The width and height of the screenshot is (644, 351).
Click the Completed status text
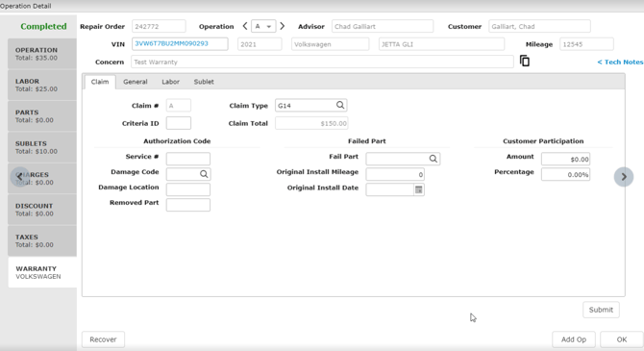[43, 26]
